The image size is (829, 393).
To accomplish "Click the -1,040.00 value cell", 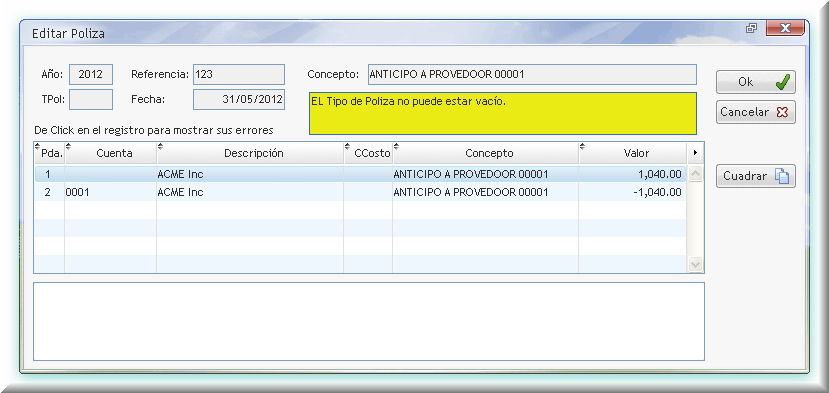I will (x=632, y=193).
